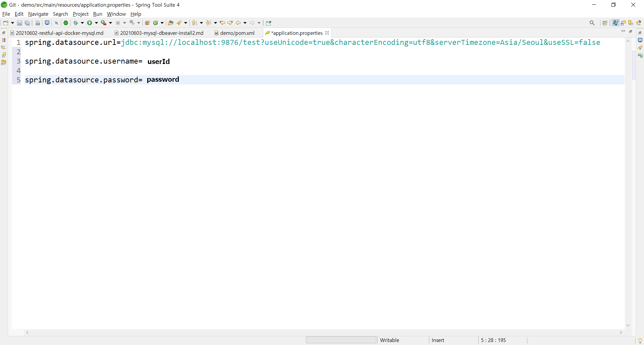Close the application.properties tab
The image size is (644, 345).
point(327,33)
